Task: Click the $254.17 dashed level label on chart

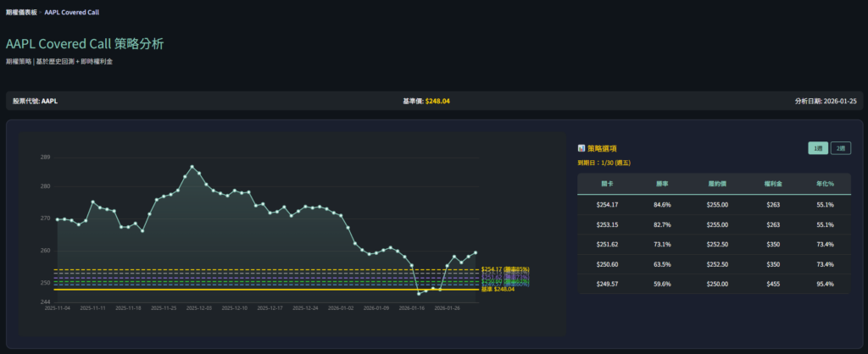Action: [505, 269]
